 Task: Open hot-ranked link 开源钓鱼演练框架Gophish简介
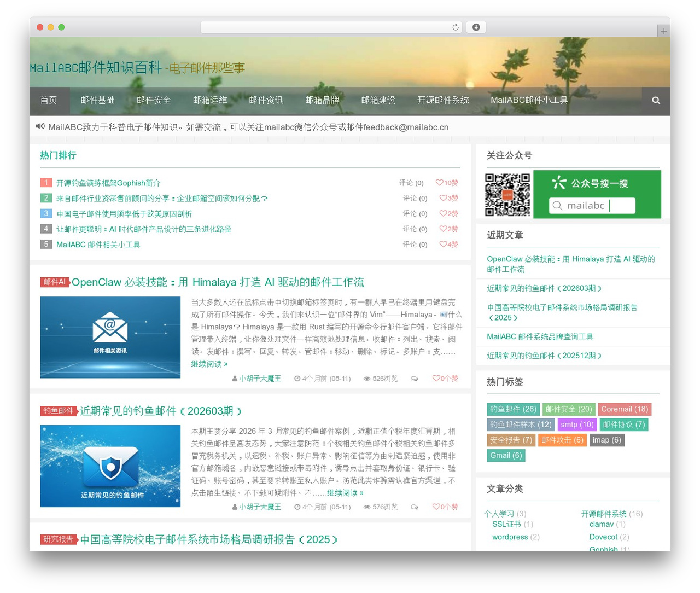(x=108, y=183)
